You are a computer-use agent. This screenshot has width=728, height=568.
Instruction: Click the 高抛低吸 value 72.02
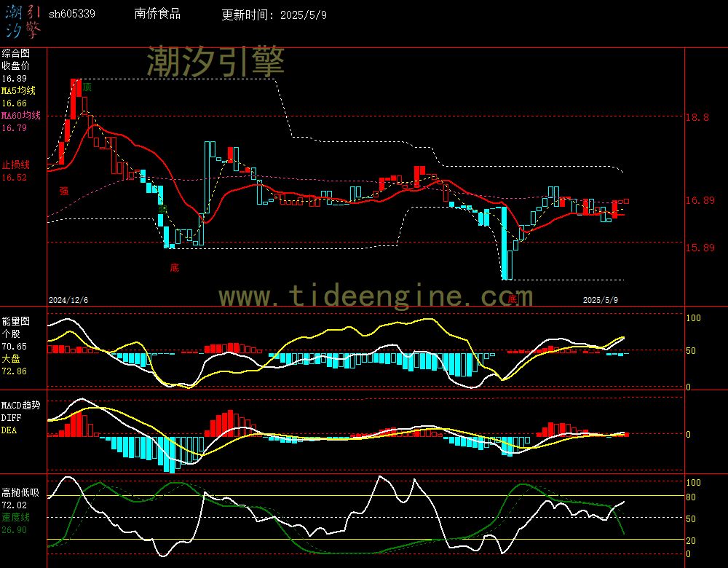pos(15,505)
